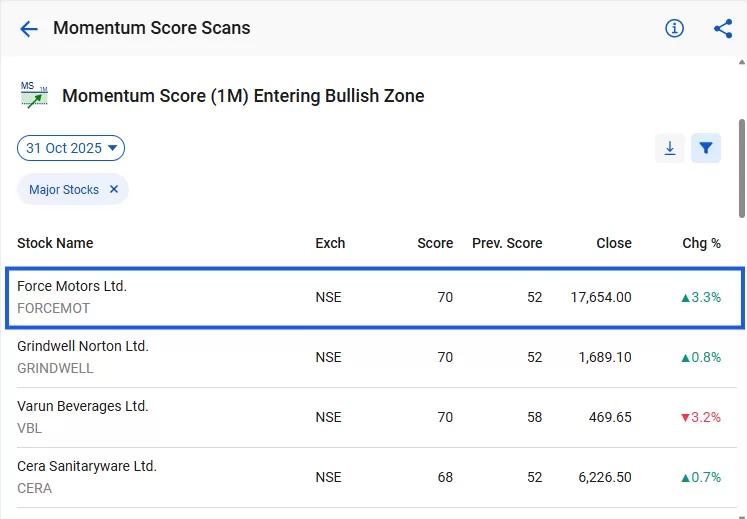This screenshot has height=519, width=747.
Task: Click the Entering Bullish Zone scan heading
Action: coord(243,96)
